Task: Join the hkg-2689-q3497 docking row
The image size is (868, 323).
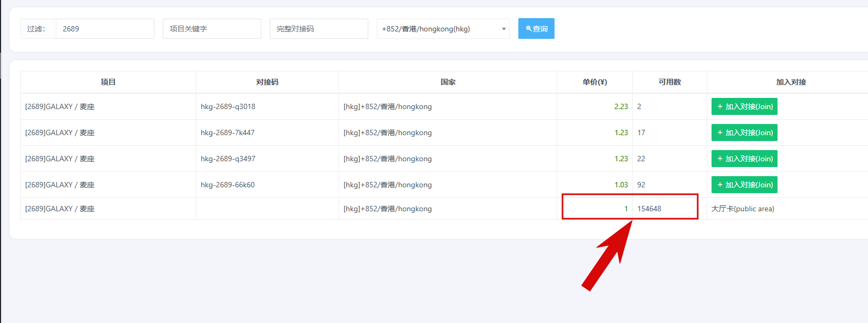Action: point(744,159)
